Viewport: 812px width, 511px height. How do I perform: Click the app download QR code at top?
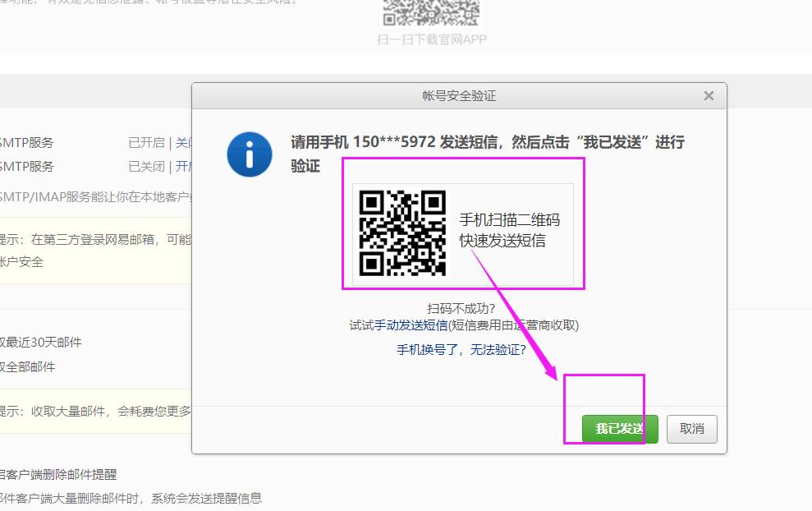pyautogui.click(x=431, y=12)
